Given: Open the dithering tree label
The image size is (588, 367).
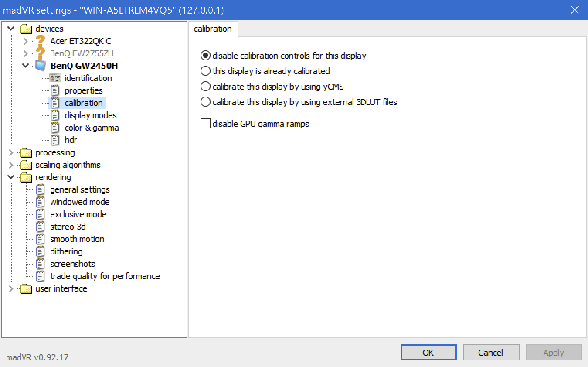Looking at the screenshot, I should [66, 251].
